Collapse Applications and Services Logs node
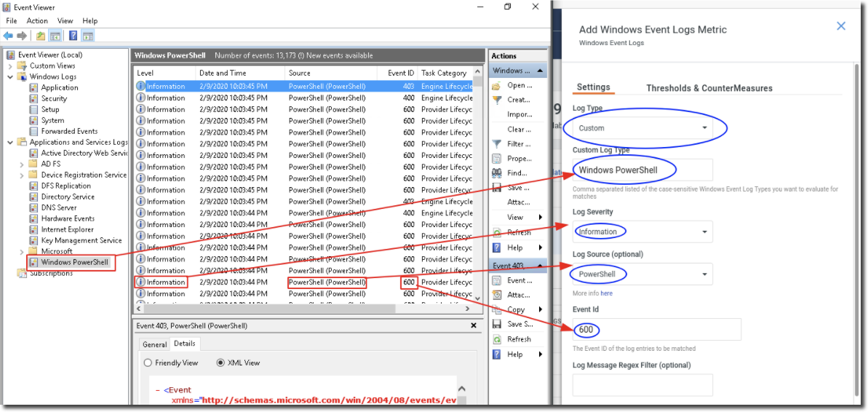868x412 pixels. [x=10, y=143]
